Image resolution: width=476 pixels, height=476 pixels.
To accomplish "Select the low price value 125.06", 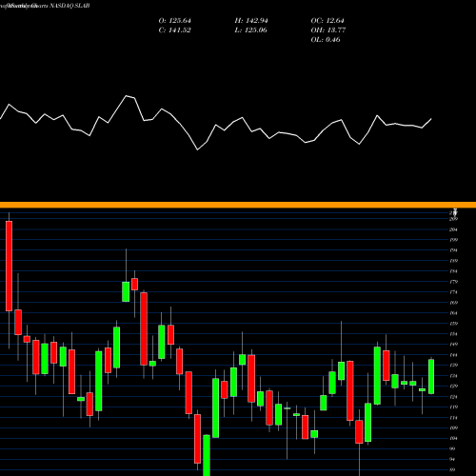I will 256,30.
